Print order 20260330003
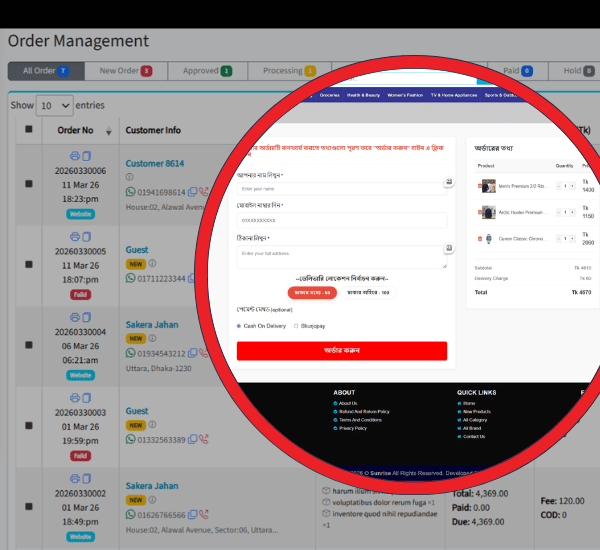Viewport: 600px width, 550px height. tap(75, 398)
